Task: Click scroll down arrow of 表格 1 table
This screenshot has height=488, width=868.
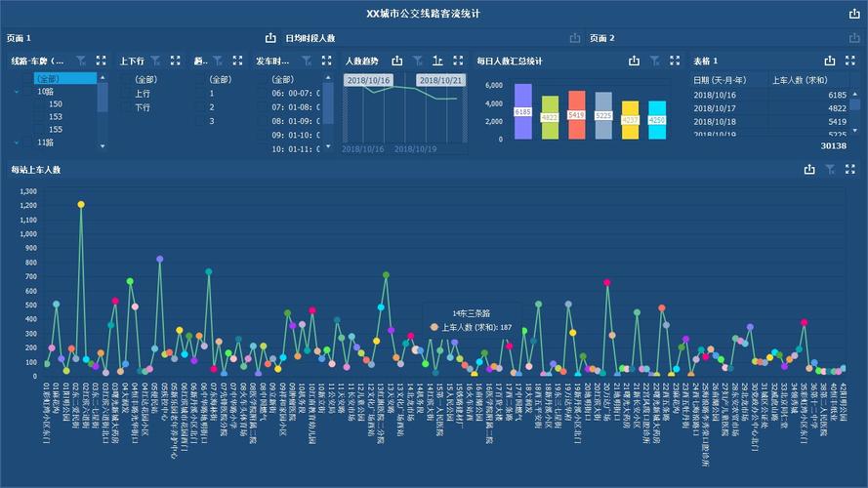Action: 855,131
